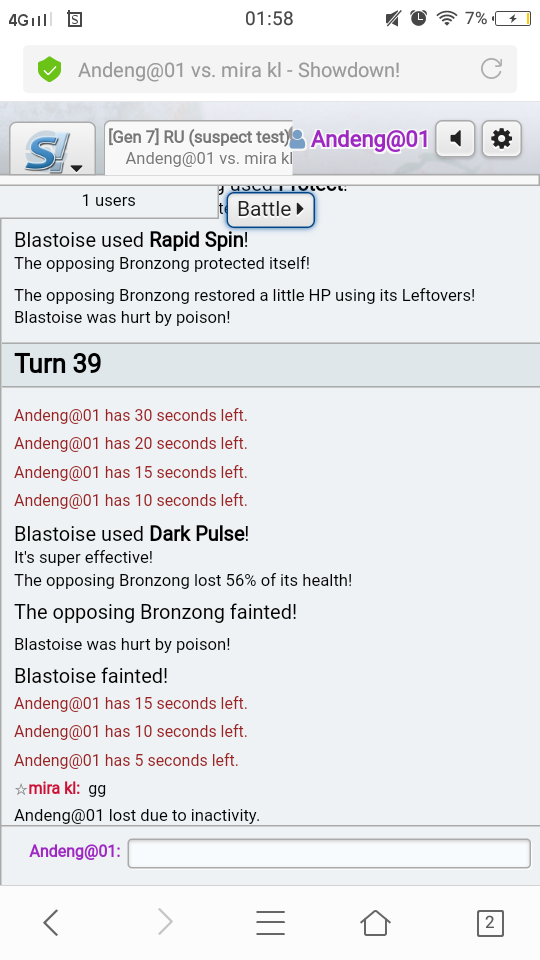
Task: Reload the page with refresh icon
Action: [x=491, y=69]
